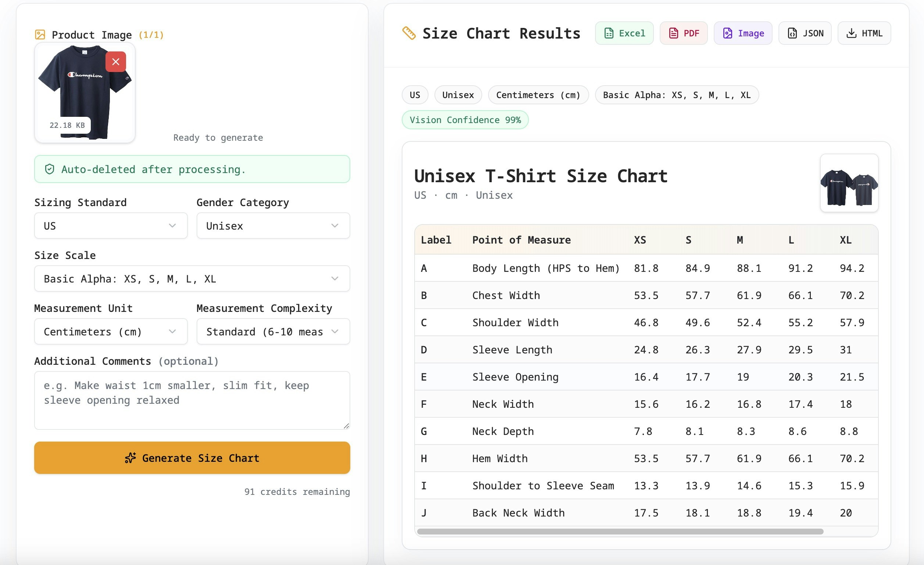924x565 pixels.
Task: Click the shield icon on the auto-delete notice
Action: click(x=50, y=169)
